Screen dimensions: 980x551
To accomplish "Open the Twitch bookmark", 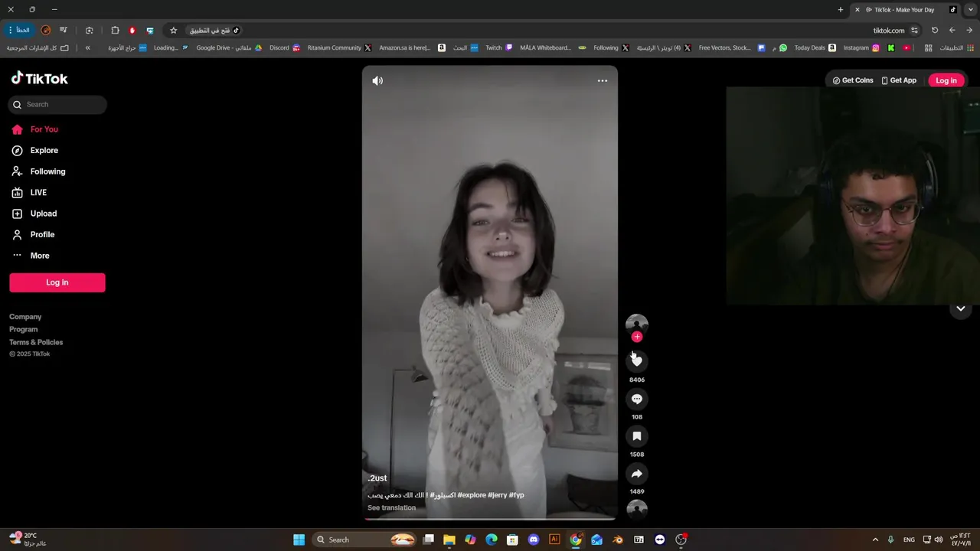I will [499, 47].
